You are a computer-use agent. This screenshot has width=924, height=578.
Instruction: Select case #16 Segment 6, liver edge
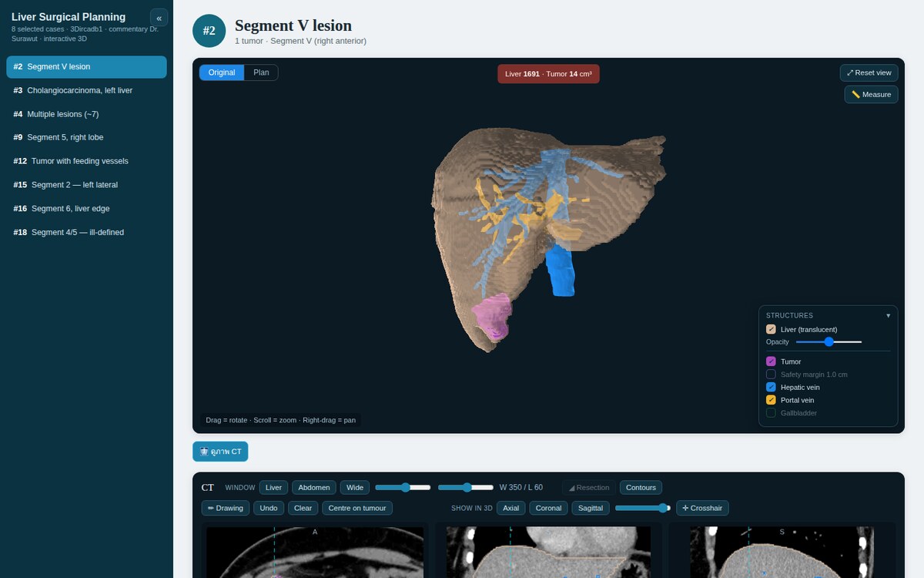[x=86, y=209]
